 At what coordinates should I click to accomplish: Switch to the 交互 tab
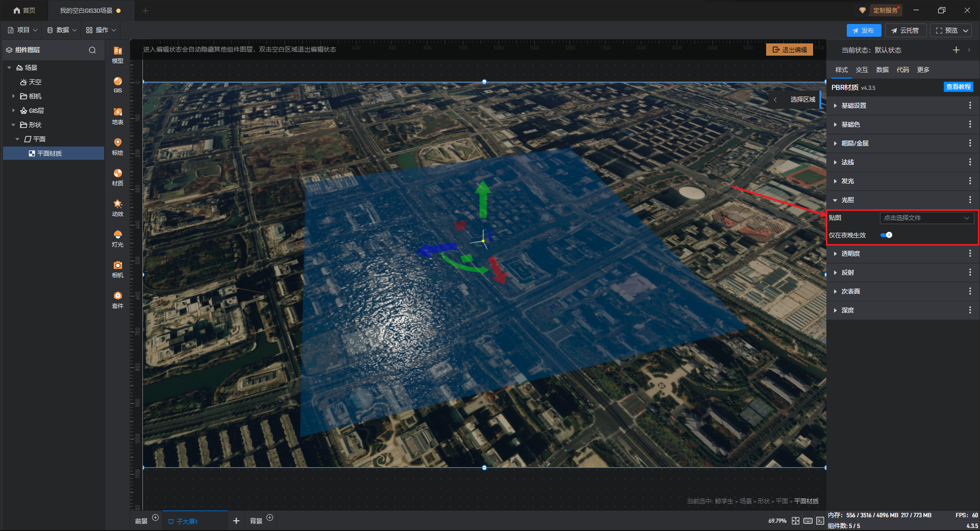coord(862,70)
